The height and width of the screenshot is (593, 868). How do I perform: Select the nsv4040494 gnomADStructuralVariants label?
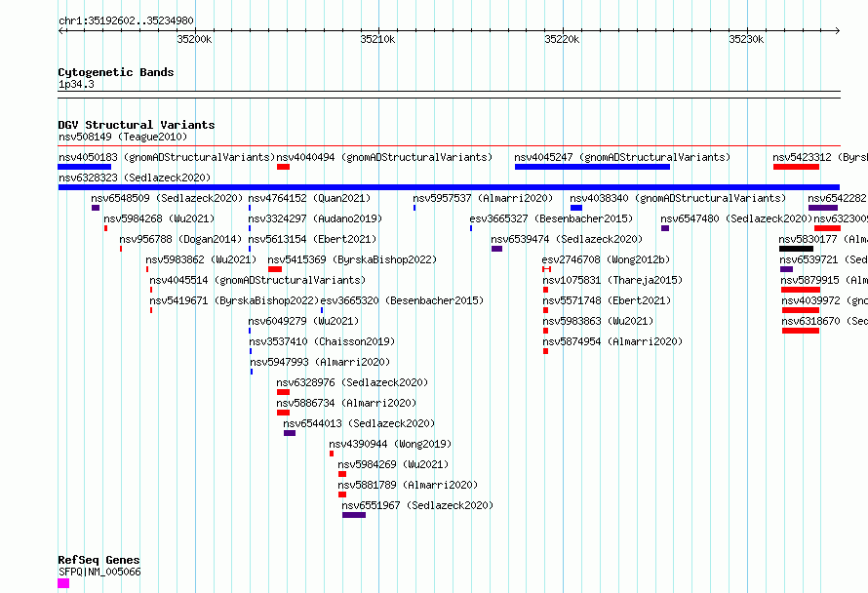[384, 157]
